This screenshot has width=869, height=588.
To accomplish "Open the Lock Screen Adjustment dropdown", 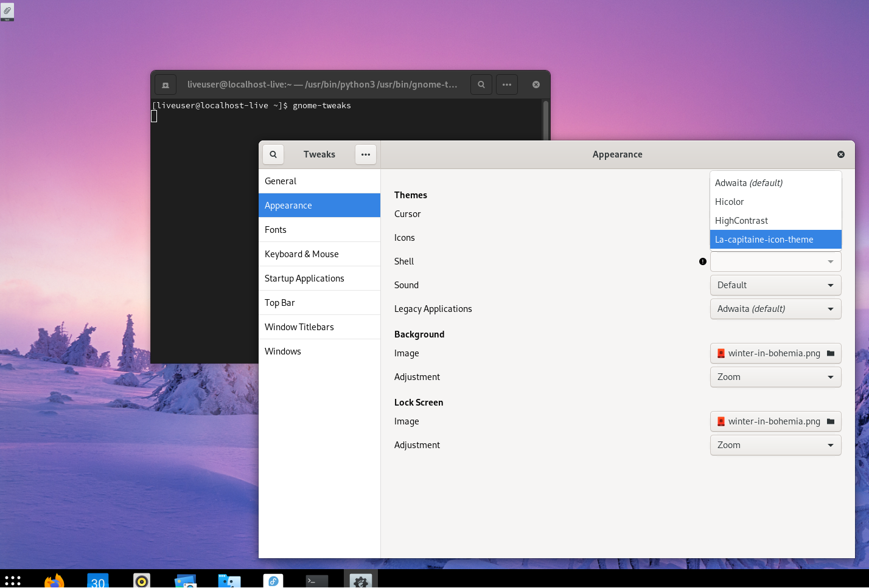I will pyautogui.click(x=775, y=445).
